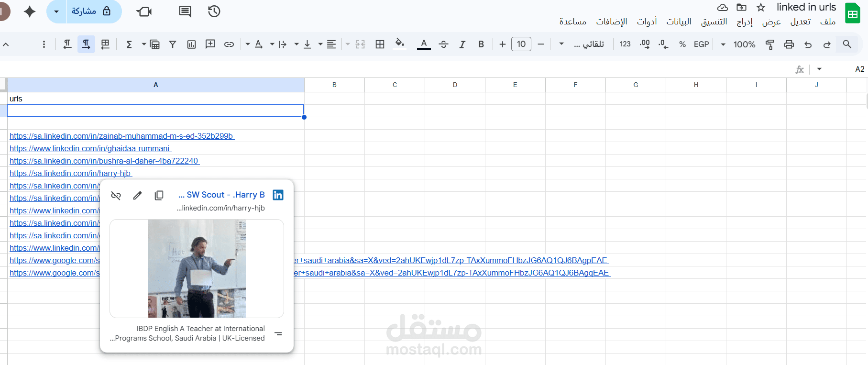This screenshot has width=868, height=365.
Task: Expand the share button dropdown arrow
Action: (56, 11)
